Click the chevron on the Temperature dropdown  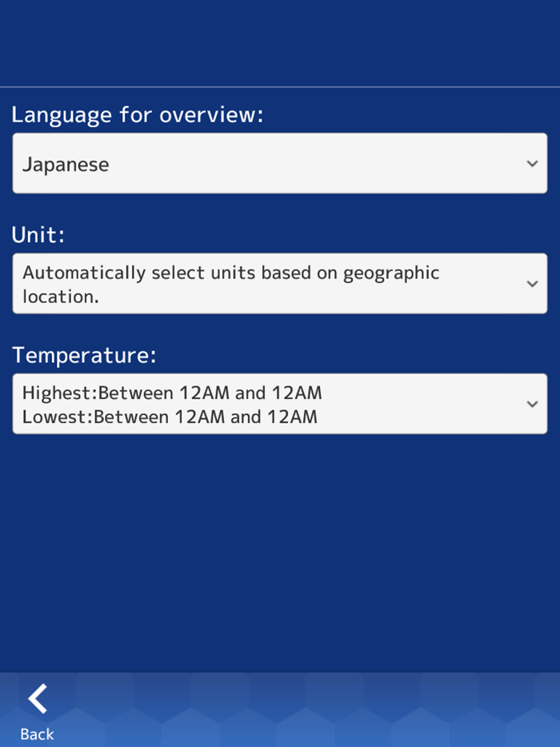pyautogui.click(x=533, y=403)
